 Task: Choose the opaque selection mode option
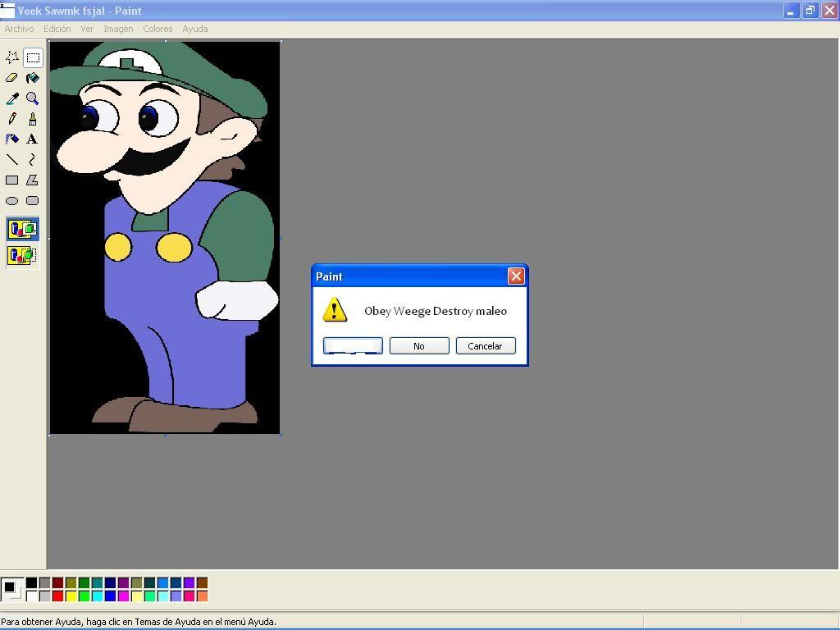click(22, 230)
